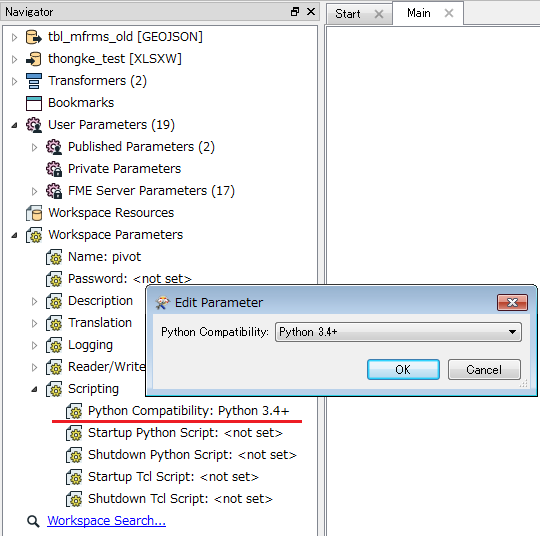Click the Private Parameters gear-lock icon
The height and width of the screenshot is (536, 540).
click(54, 169)
